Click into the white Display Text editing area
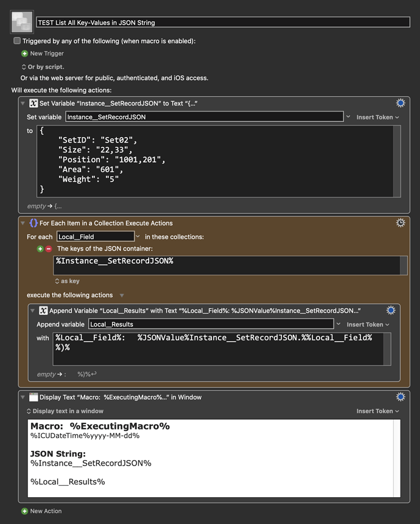This screenshot has height=524, width=420. click(211, 458)
